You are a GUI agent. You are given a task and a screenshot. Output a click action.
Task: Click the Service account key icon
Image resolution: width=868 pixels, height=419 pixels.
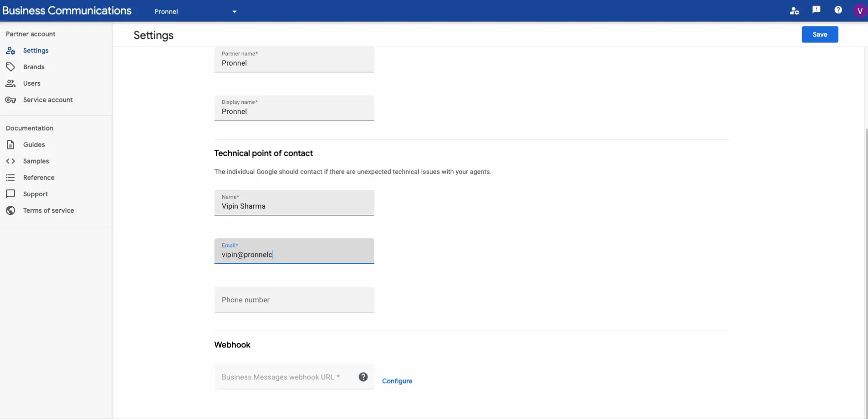(x=10, y=100)
